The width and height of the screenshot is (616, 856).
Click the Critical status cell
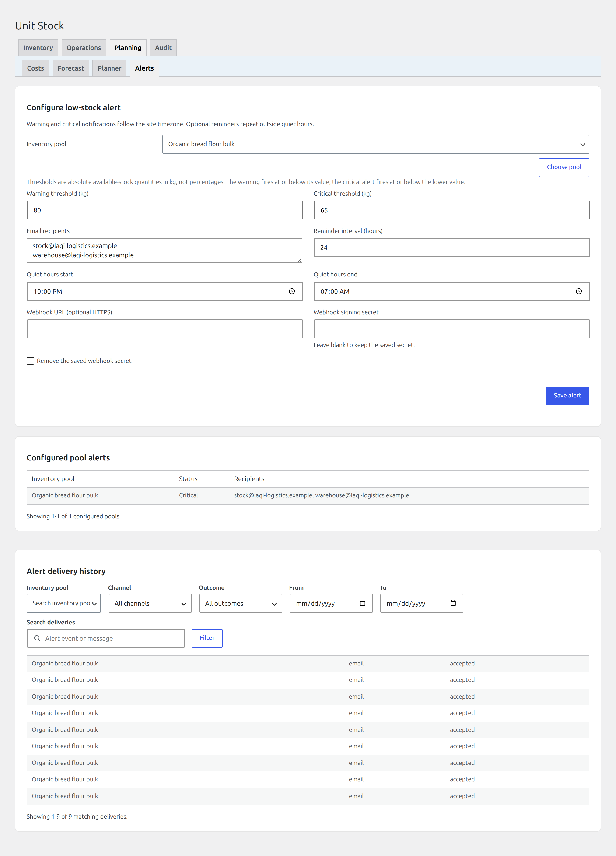coord(188,495)
